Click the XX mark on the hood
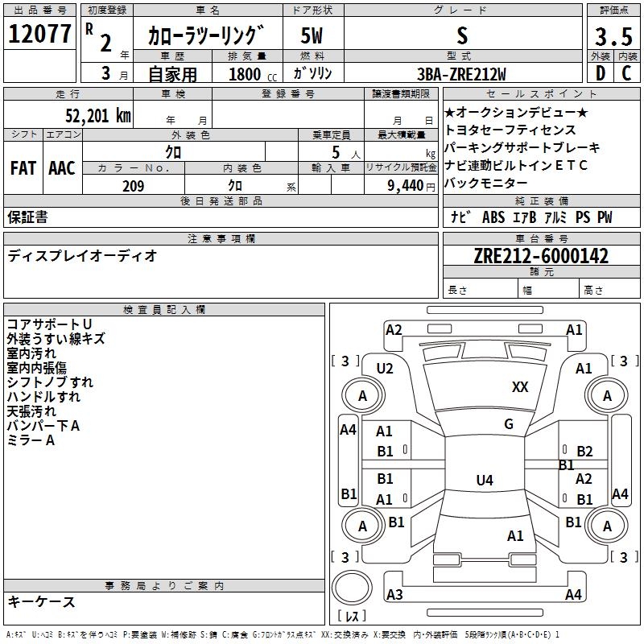The image size is (644, 644). [x=520, y=387]
